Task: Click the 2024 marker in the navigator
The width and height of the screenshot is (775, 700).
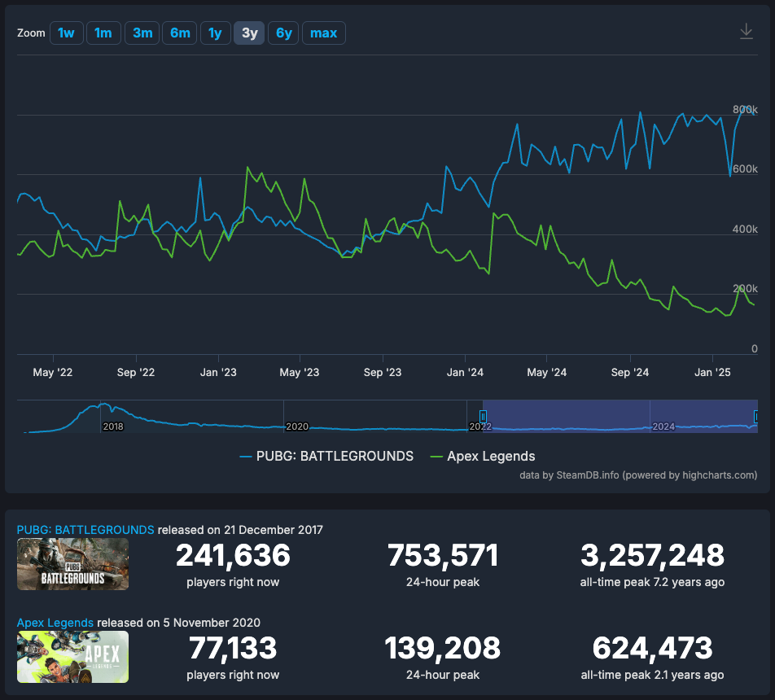Action: pos(663,427)
